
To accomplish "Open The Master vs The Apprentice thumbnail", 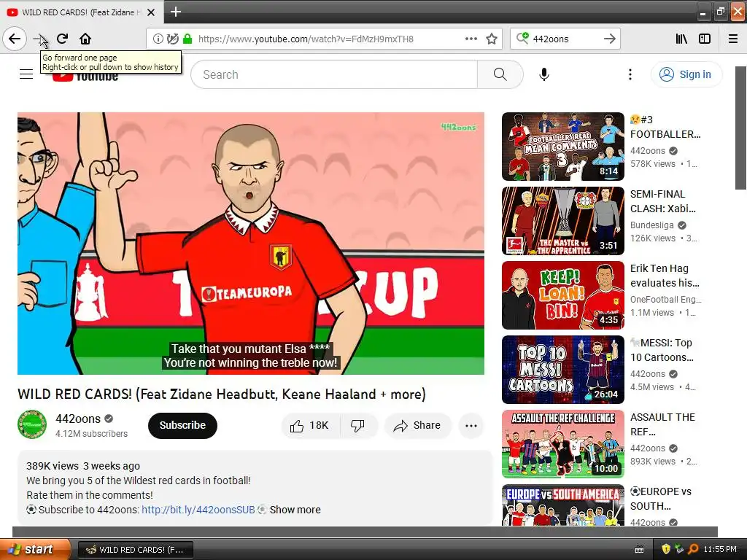I will point(562,221).
